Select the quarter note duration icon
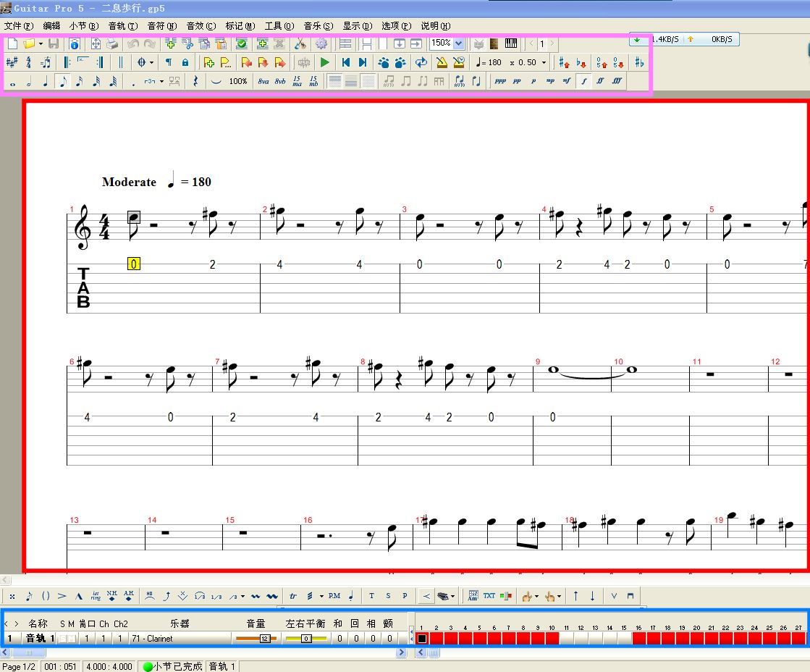 [x=46, y=81]
